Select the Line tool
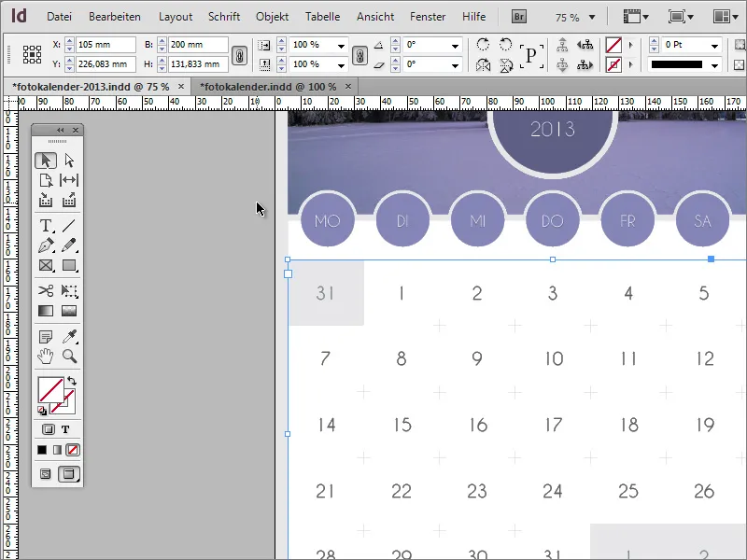Image resolution: width=747 pixels, height=560 pixels. pos(69,225)
